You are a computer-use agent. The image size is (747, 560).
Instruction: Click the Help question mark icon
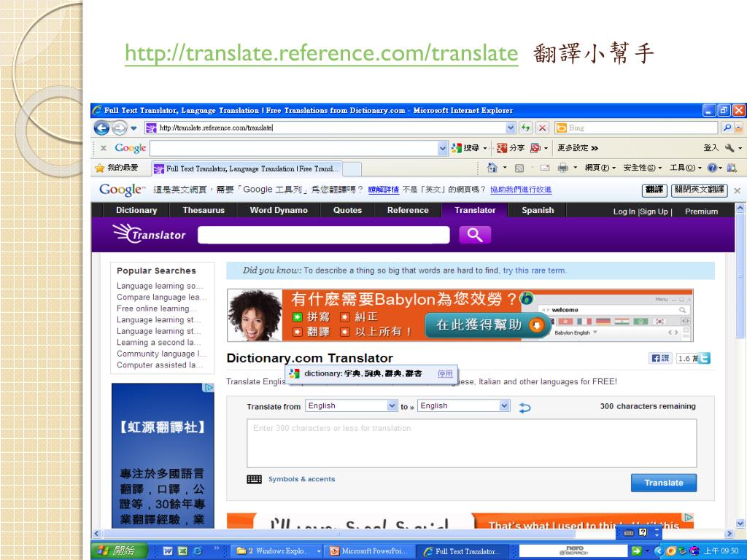[x=712, y=168]
